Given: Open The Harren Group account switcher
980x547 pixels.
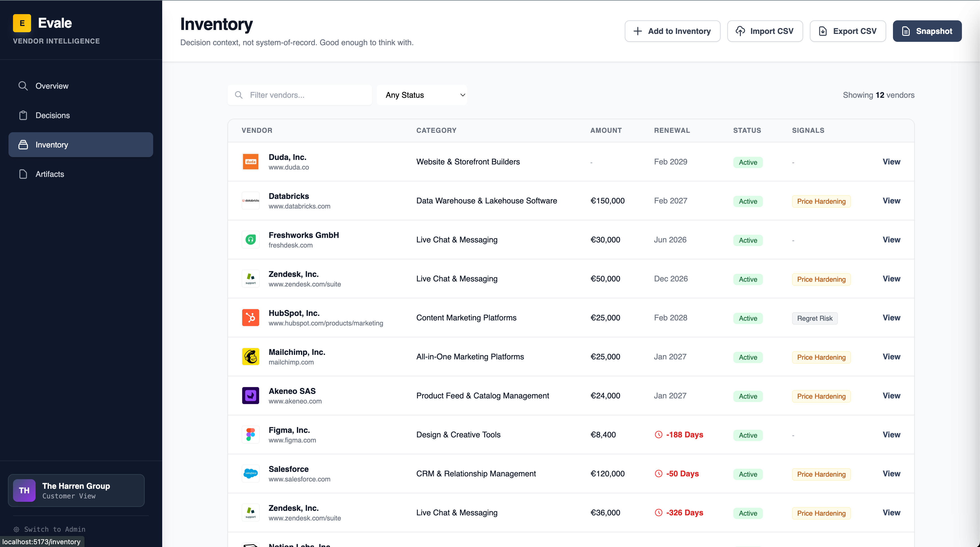Looking at the screenshot, I should click(76, 490).
